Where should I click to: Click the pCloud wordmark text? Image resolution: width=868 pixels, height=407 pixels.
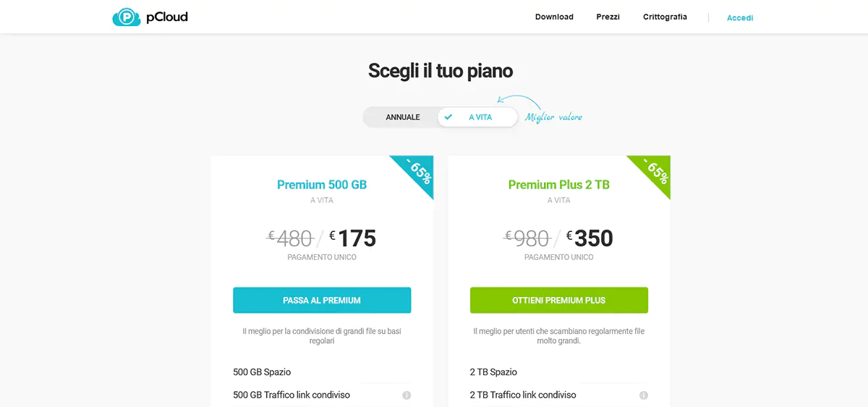pos(167,17)
